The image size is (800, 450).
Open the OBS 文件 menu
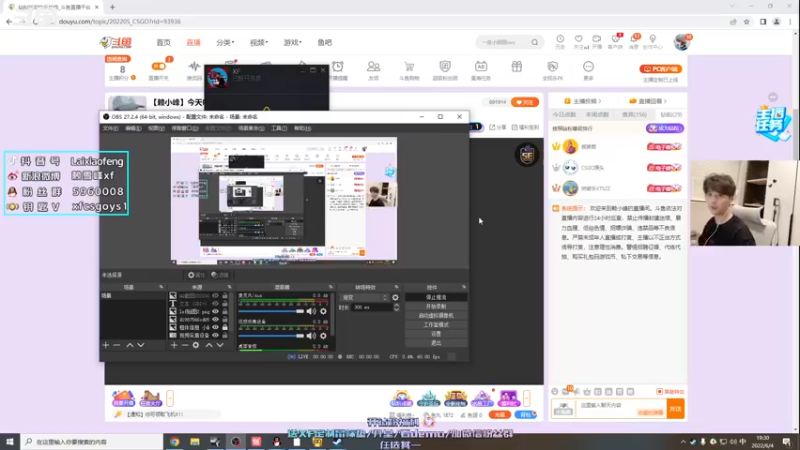point(110,129)
